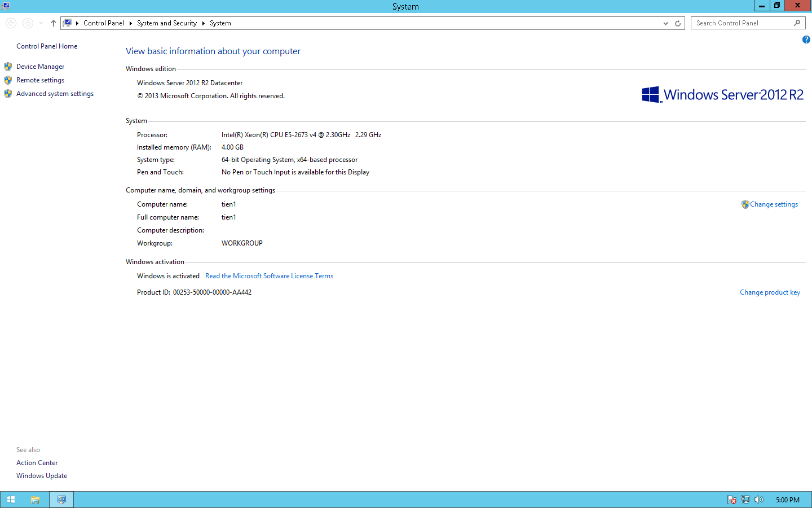Open Advanced system settings
The image size is (812, 508).
pyautogui.click(x=55, y=94)
